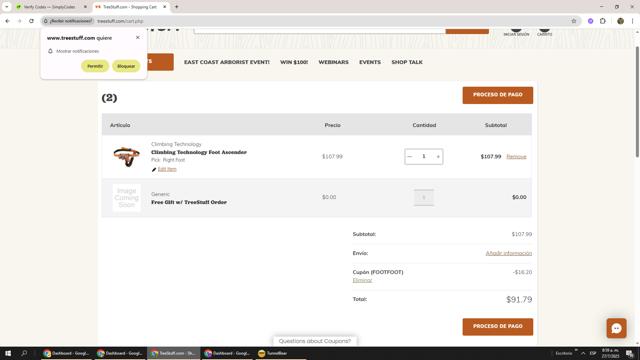Click the Questions about Coupons? tab
This screenshot has width=640, height=360.
click(315, 341)
